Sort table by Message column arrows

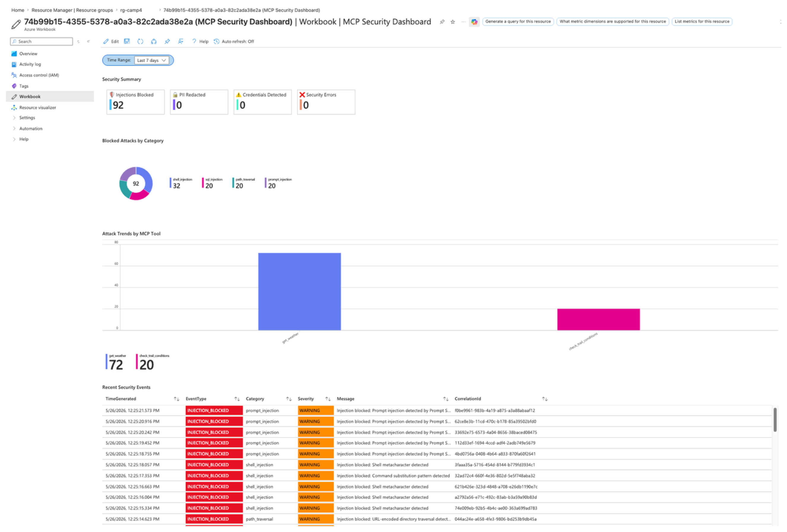coord(446,399)
